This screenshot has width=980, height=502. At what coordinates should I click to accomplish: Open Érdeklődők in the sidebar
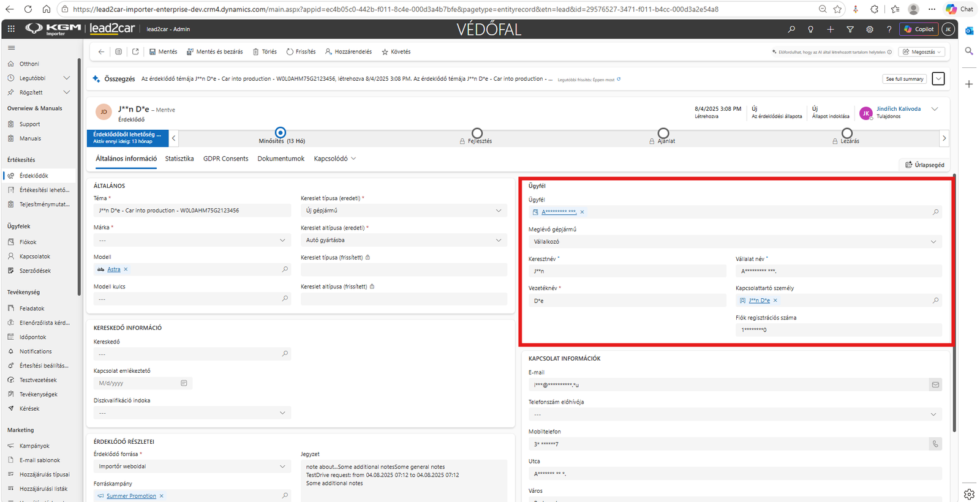click(39, 176)
